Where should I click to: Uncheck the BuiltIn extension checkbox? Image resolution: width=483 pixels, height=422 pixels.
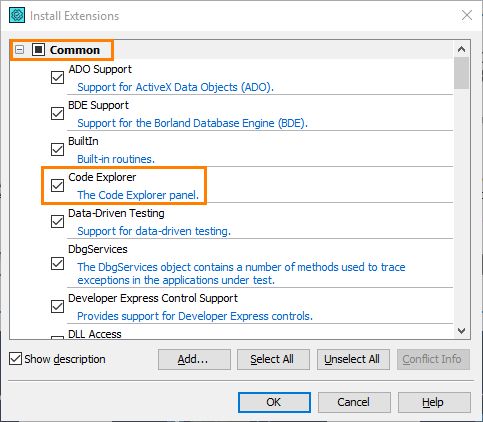click(57, 149)
